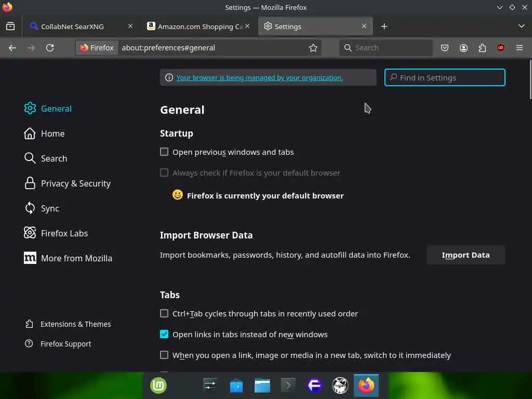Open the hamburger application menu
This screenshot has width=532, height=399.
[520, 48]
